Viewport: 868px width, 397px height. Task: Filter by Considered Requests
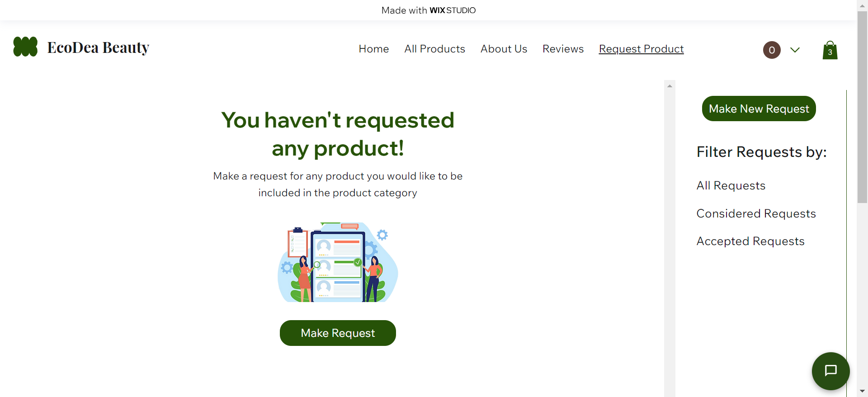click(756, 213)
